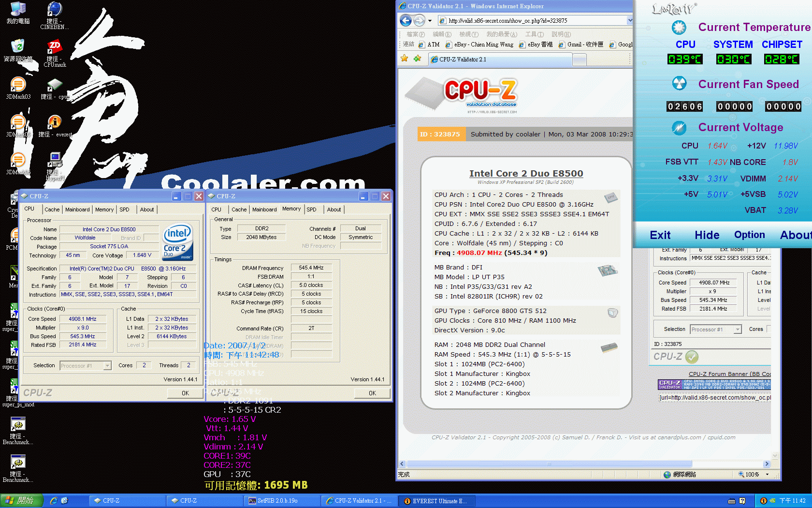Select the About tab in the CPU-Z Timings window
The image size is (812, 508).
click(x=333, y=209)
